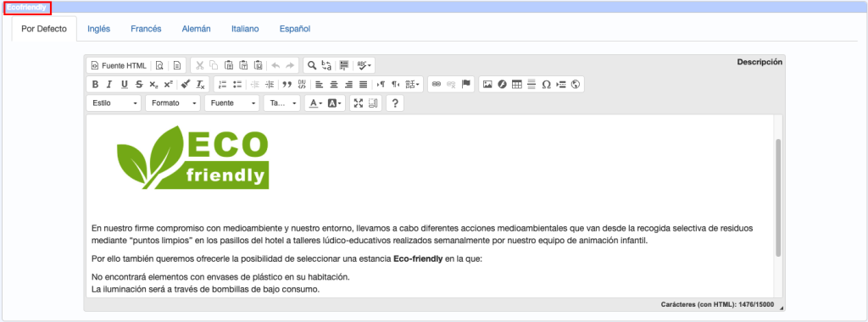Image resolution: width=868 pixels, height=322 pixels.
Task: Click the Templates page icon
Action: (x=176, y=65)
